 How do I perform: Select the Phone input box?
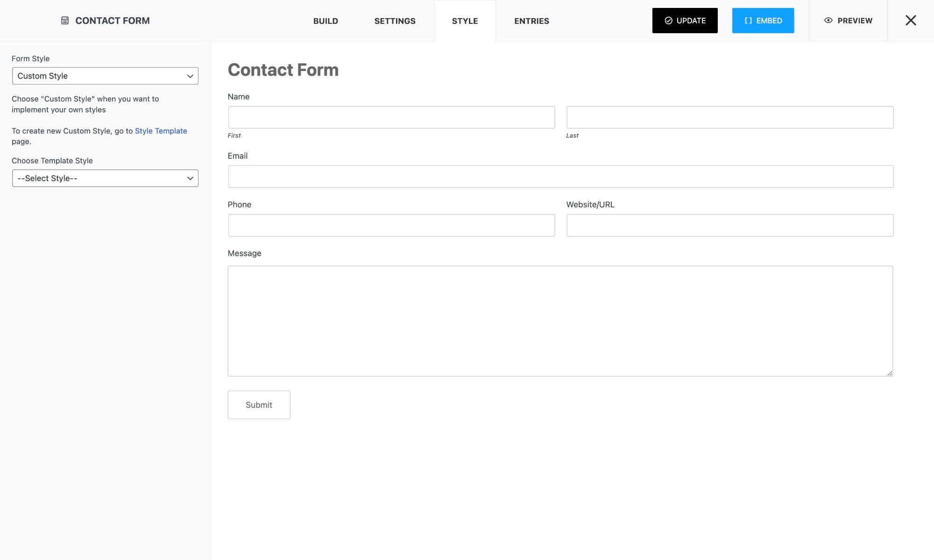click(391, 225)
